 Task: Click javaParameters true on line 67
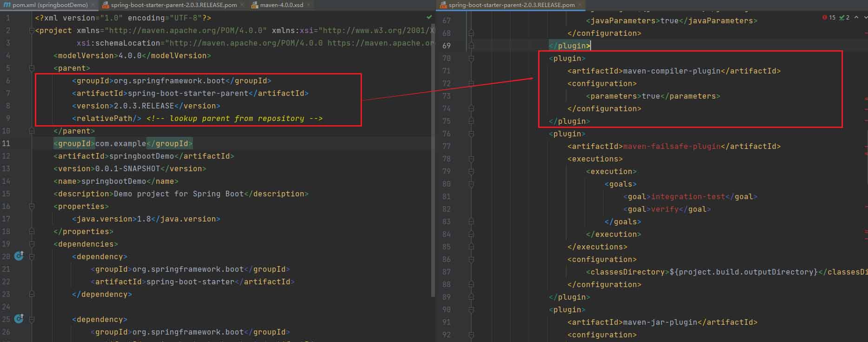click(671, 20)
